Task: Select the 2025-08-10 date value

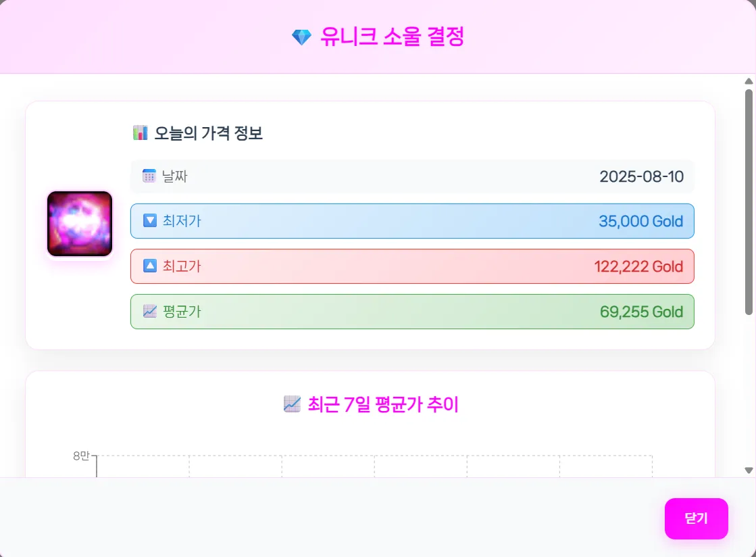Action: click(x=641, y=177)
